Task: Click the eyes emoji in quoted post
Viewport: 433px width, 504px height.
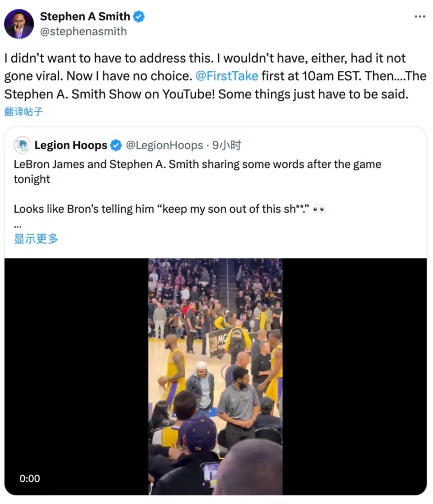Action: click(320, 210)
